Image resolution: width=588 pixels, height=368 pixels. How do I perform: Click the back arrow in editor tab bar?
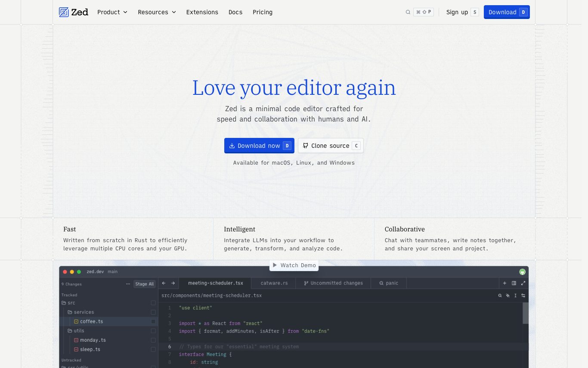[x=164, y=283]
